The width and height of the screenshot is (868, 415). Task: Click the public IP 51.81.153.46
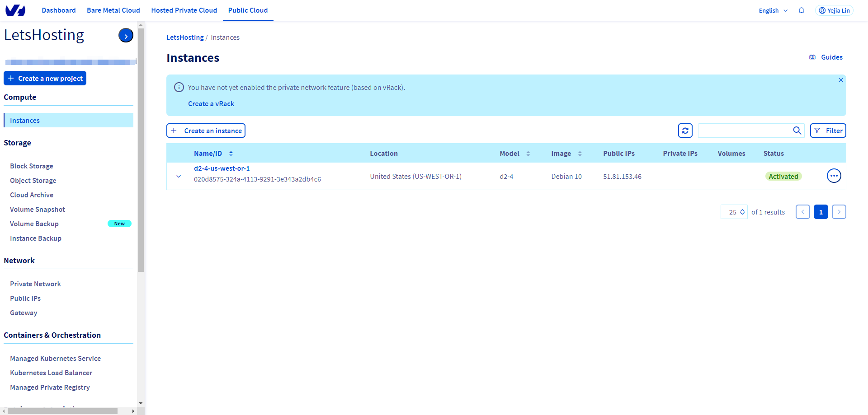coord(622,177)
